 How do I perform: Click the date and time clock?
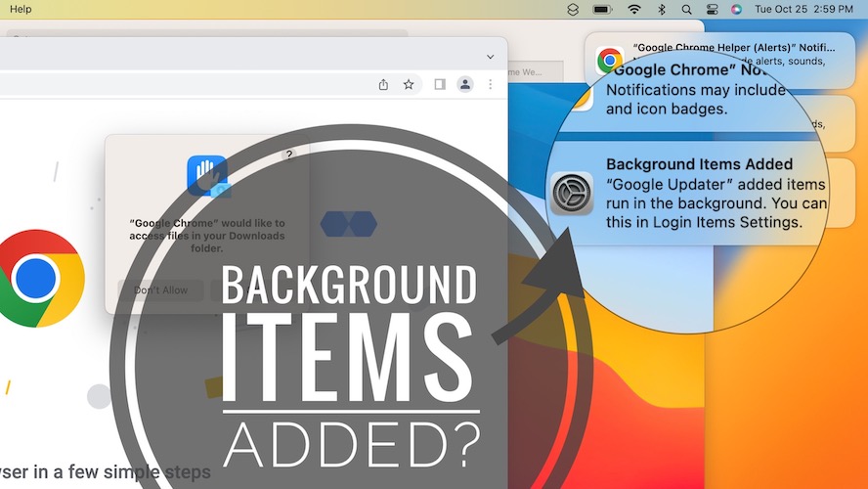pyautogui.click(x=805, y=9)
